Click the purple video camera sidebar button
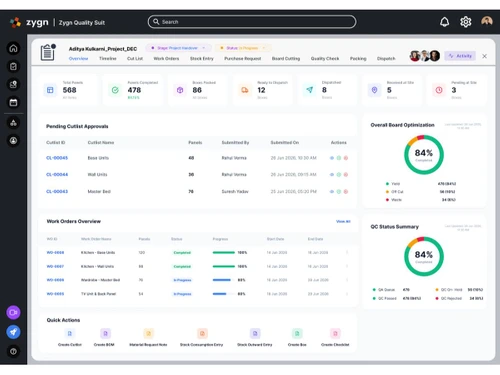This screenshot has height=375, width=500. coord(13,312)
